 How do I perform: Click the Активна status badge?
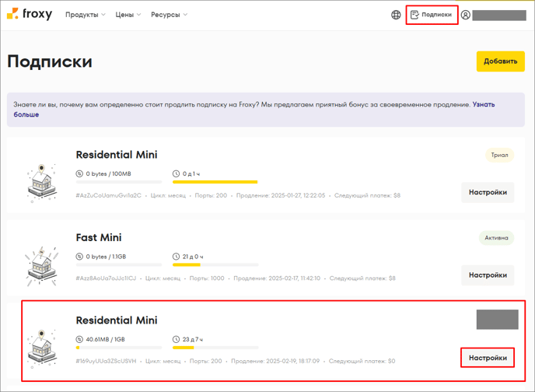coord(496,238)
